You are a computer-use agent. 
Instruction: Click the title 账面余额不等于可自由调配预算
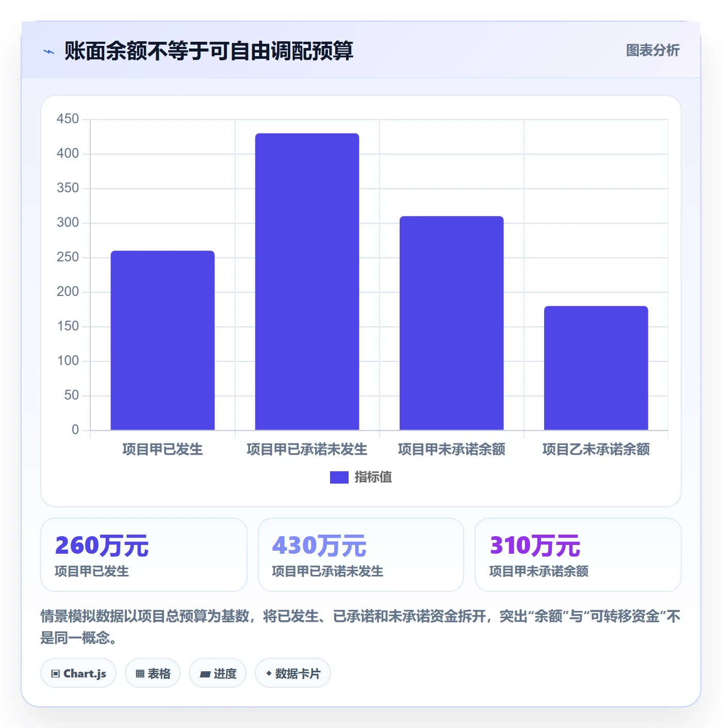tap(209, 51)
